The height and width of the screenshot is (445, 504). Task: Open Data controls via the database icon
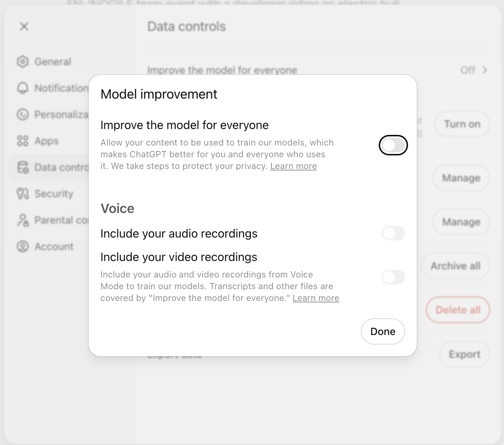23,167
